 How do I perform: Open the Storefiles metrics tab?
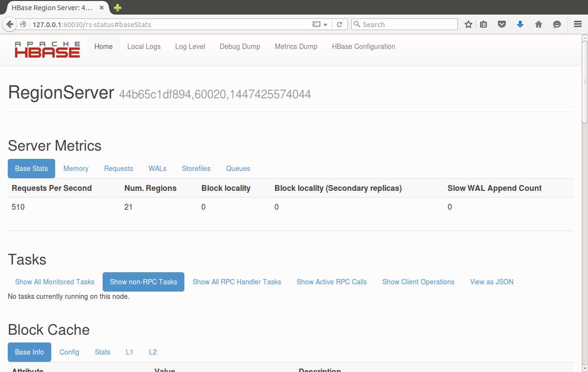pyautogui.click(x=196, y=168)
